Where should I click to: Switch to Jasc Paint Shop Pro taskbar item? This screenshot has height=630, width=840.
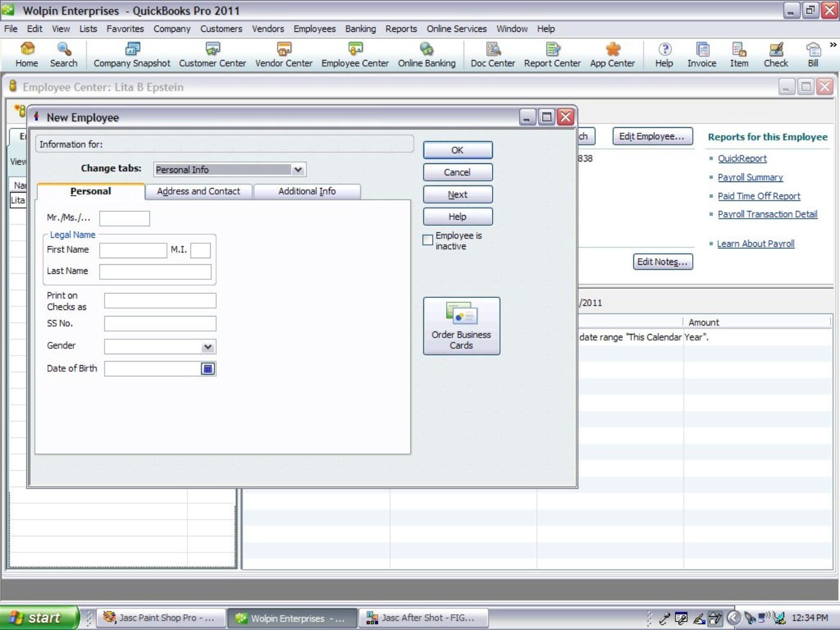click(161, 617)
